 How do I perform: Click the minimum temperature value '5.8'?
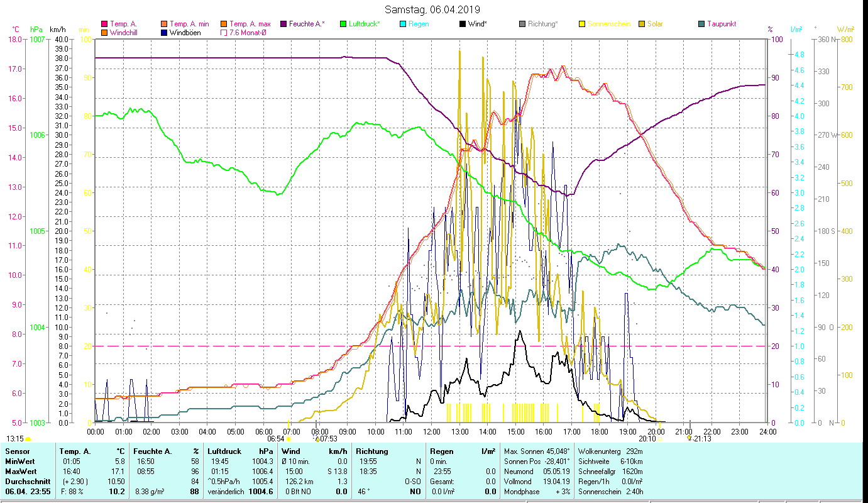click(x=119, y=462)
